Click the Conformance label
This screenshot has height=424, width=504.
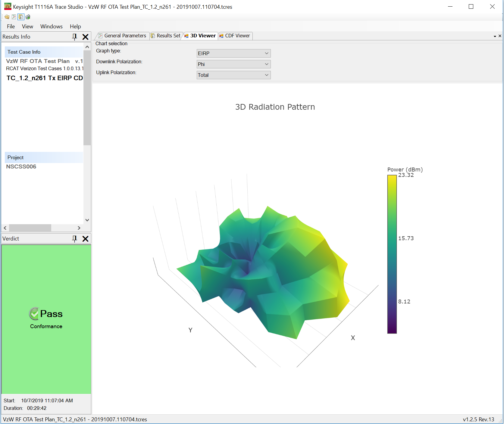pos(46,326)
